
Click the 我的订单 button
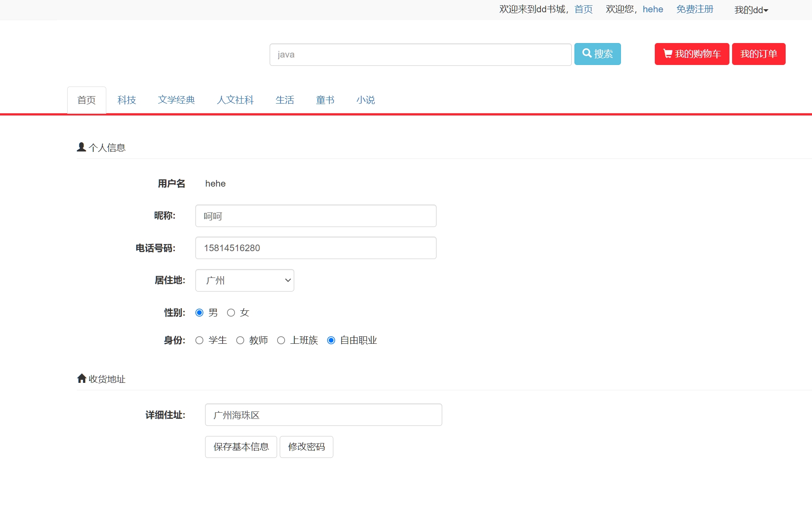pyautogui.click(x=758, y=54)
